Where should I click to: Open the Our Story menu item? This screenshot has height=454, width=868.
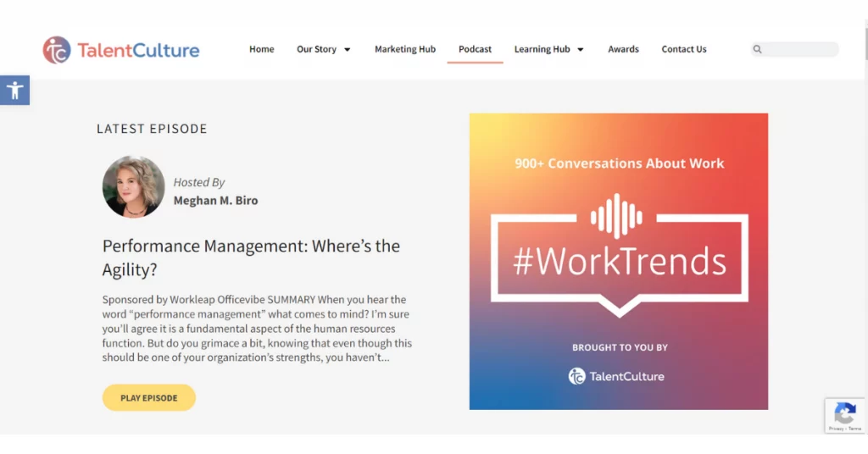[x=317, y=49]
